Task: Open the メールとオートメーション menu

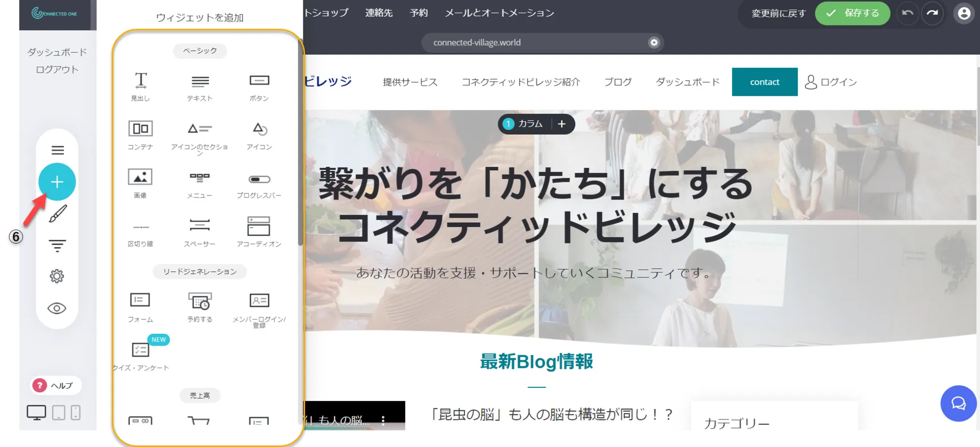Action: (499, 13)
